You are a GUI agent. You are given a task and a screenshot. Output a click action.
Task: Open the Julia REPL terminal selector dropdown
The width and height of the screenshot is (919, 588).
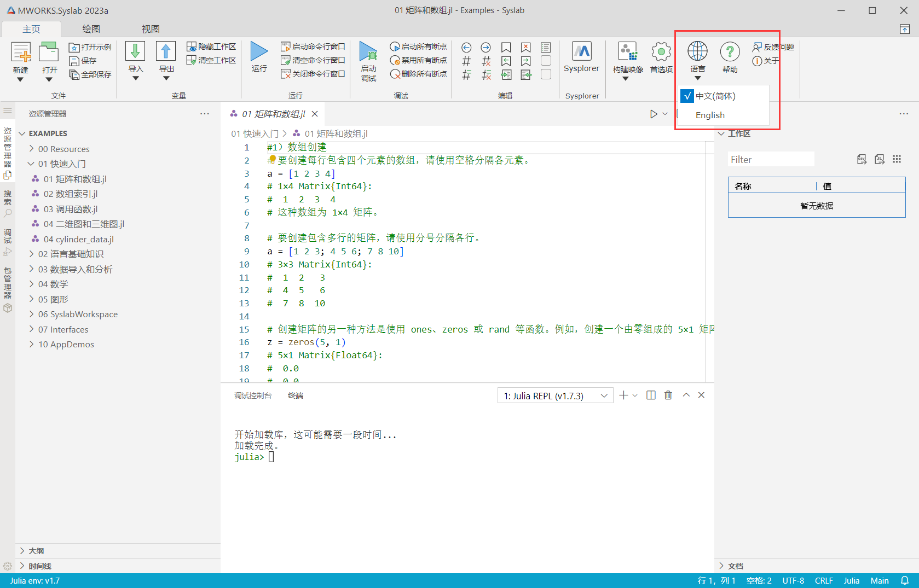(556, 395)
